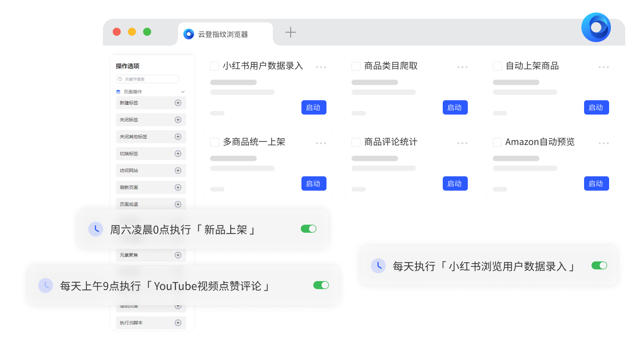Select the 刷新页面 list row
The height and width of the screenshot is (358, 644).
coord(151,188)
